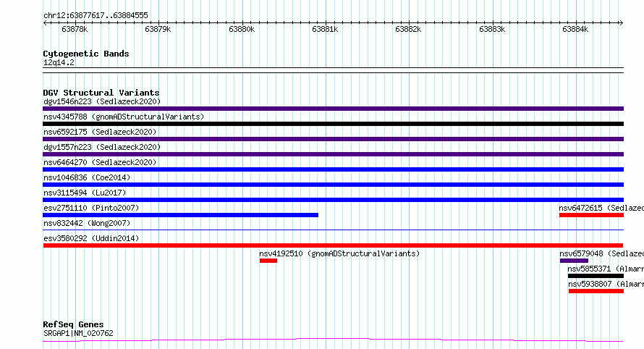The height and width of the screenshot is (349, 644).
Task: Click the blue nsv6464270 variant bar
Action: click(x=333, y=169)
